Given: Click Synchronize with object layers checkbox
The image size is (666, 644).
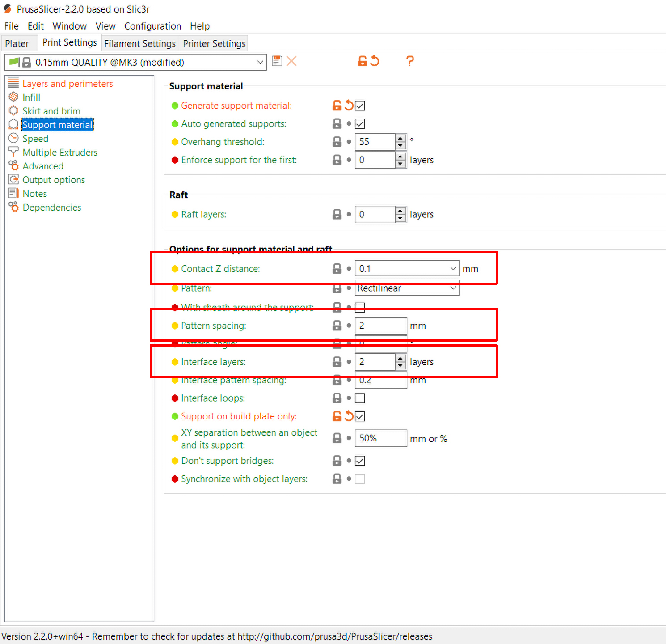Looking at the screenshot, I should pos(360,479).
